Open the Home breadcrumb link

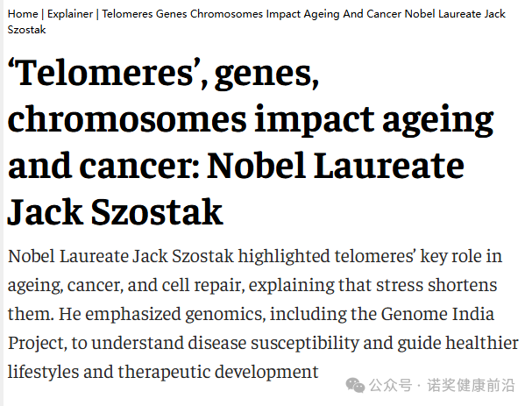(x=23, y=14)
